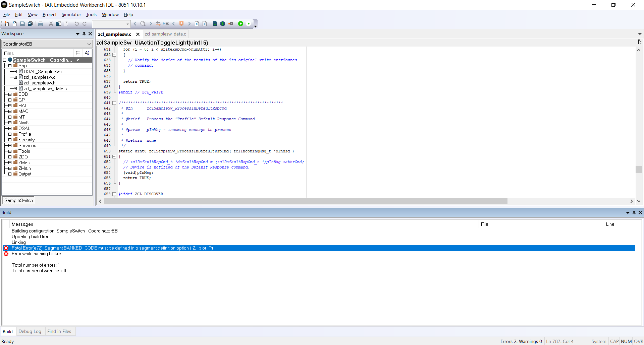Click the Paste toolbar icon

point(66,24)
